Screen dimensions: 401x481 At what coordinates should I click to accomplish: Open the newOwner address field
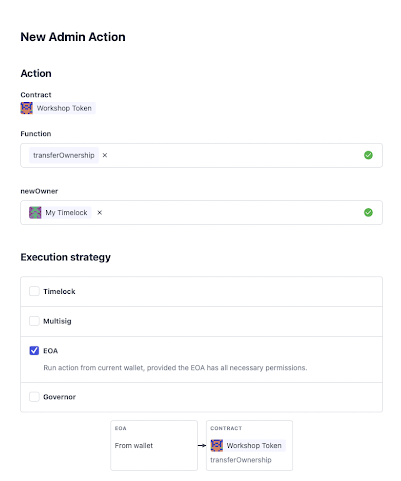pos(201,213)
